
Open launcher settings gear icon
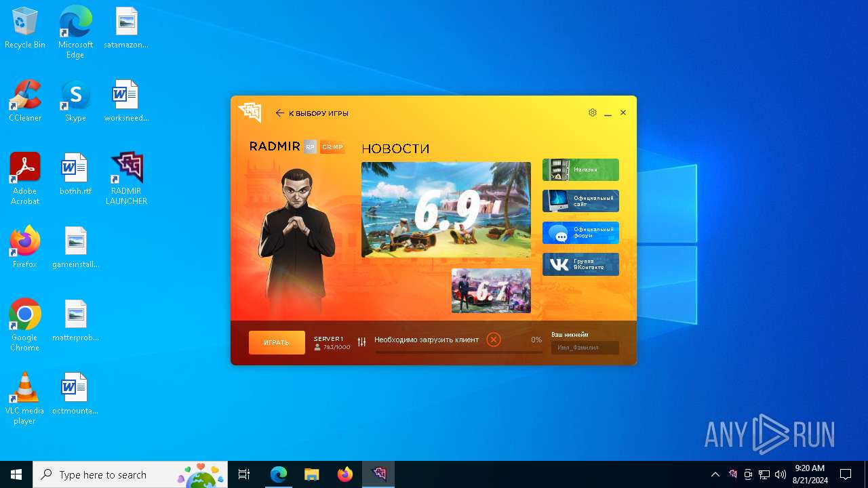(x=593, y=113)
